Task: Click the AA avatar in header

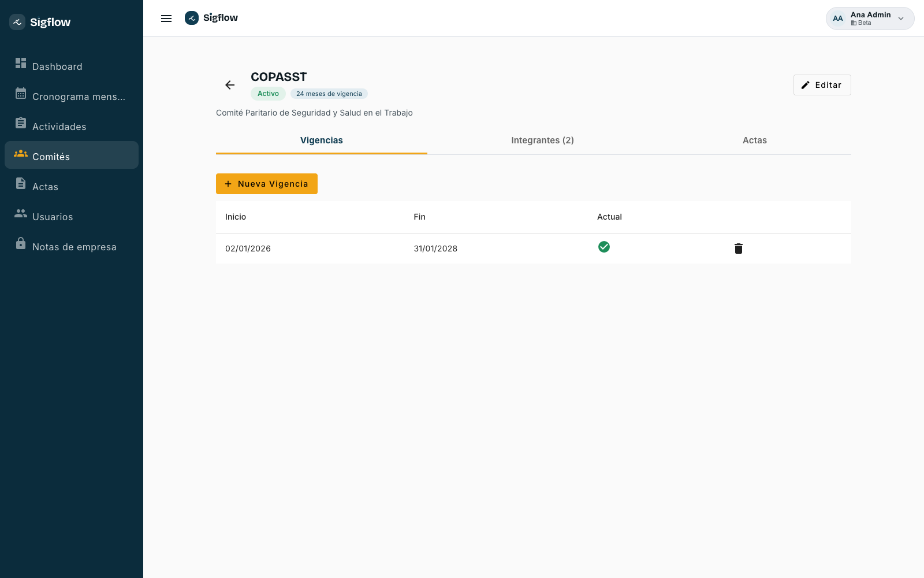Action: click(x=838, y=18)
